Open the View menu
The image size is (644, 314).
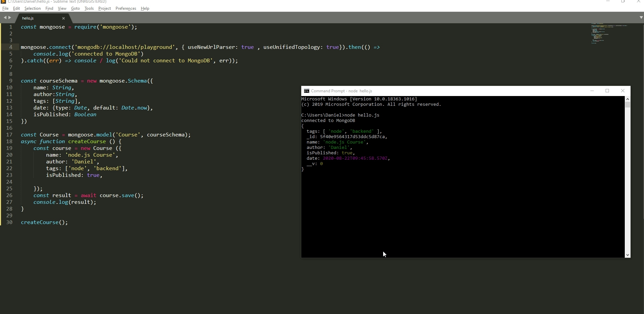pos(62,8)
